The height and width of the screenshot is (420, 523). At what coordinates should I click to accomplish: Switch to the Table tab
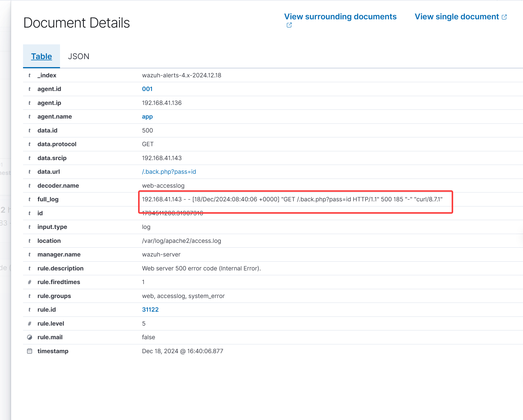42,56
